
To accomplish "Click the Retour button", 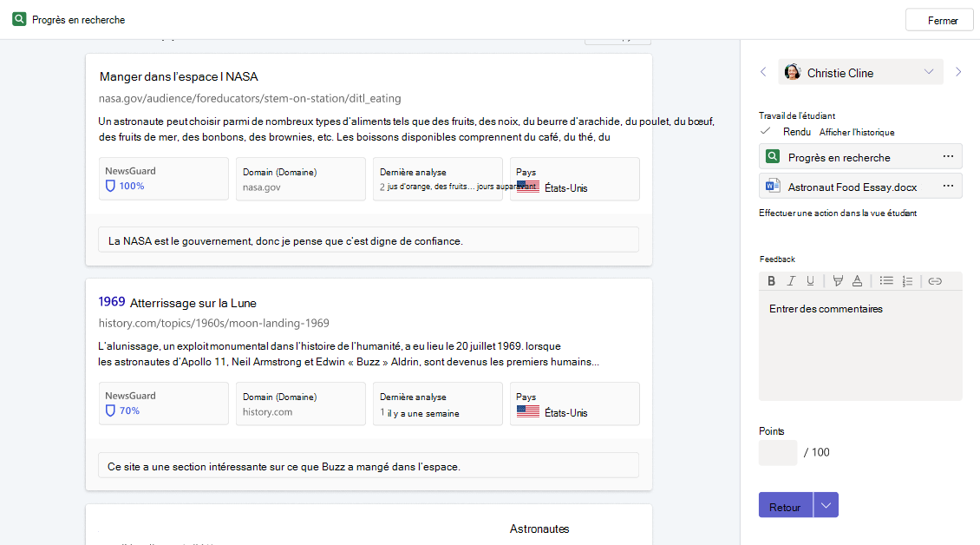I will pos(786,505).
